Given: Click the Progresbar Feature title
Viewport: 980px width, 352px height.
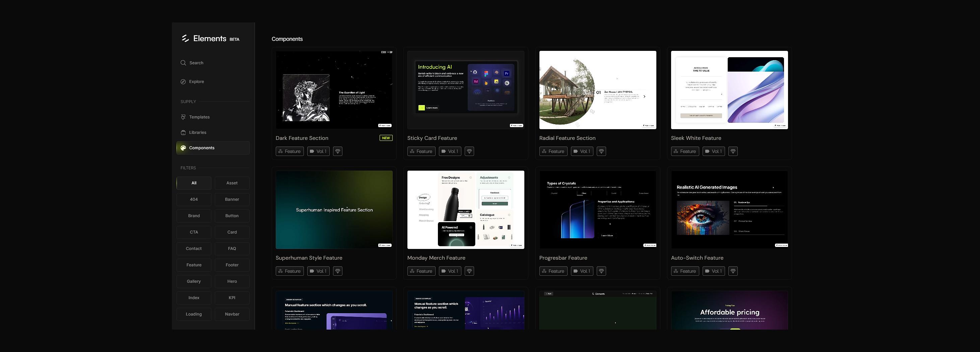Looking at the screenshot, I should (563, 258).
